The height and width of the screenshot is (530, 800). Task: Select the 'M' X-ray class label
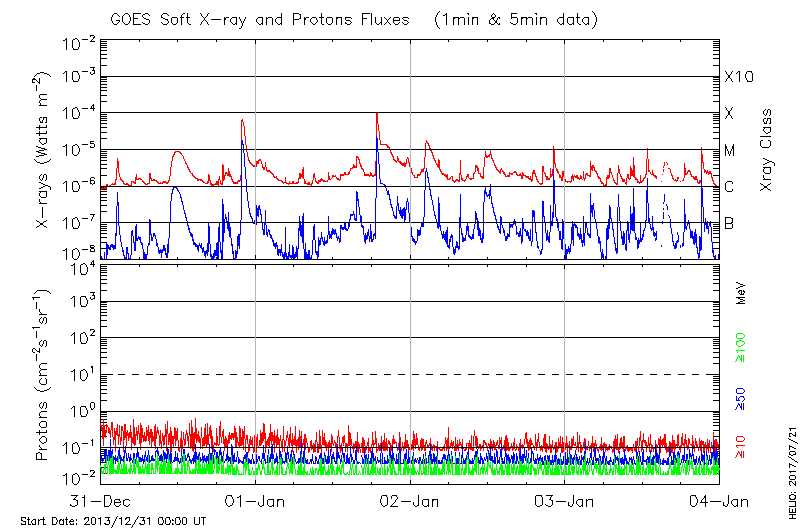pos(730,151)
